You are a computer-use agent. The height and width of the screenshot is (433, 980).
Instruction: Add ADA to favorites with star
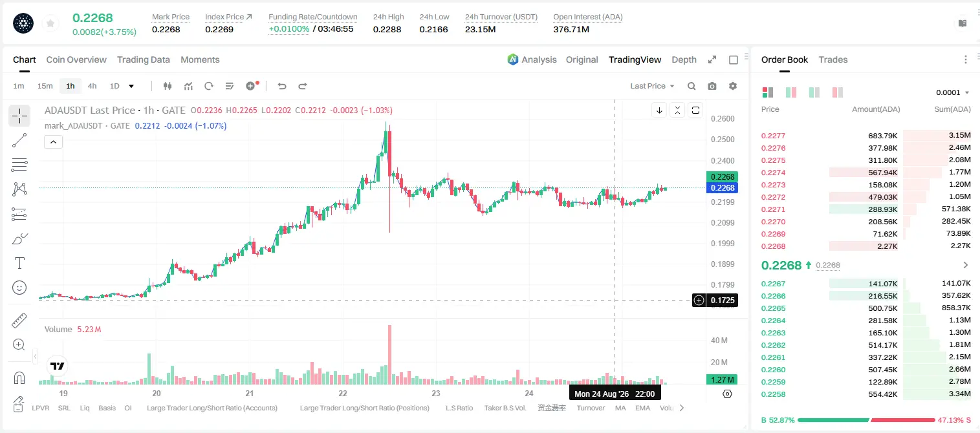[x=50, y=24]
